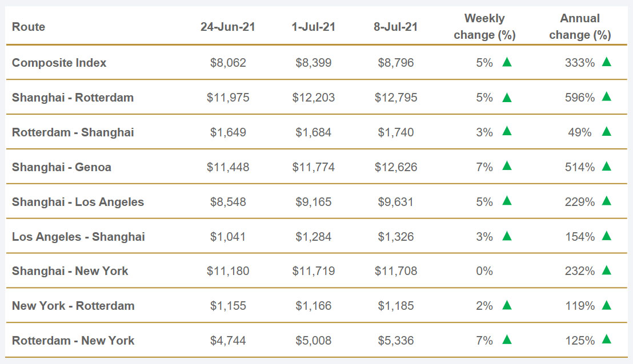Select the $9,165 cell under 1-Jul-21

pyautogui.click(x=313, y=202)
